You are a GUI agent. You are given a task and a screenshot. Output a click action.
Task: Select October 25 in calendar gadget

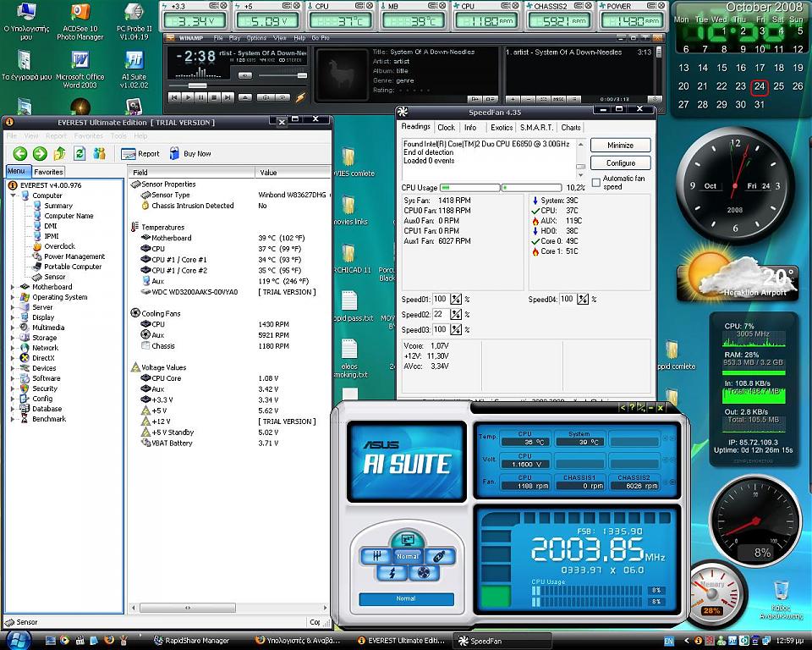point(779,86)
